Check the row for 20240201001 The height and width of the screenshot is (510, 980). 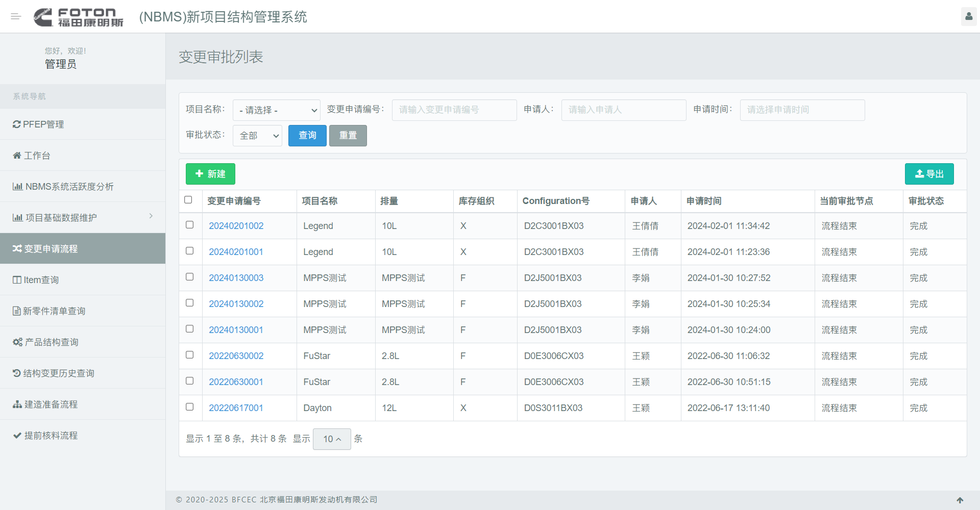click(190, 251)
